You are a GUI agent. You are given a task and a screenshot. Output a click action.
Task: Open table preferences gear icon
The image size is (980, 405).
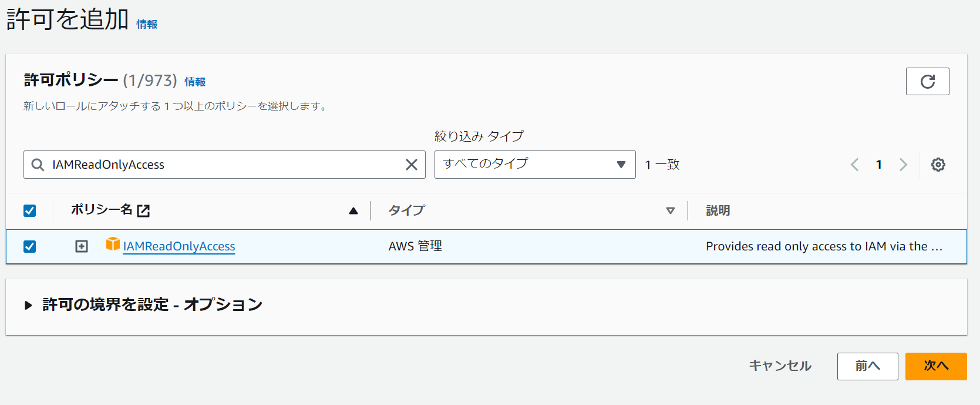pos(938,165)
